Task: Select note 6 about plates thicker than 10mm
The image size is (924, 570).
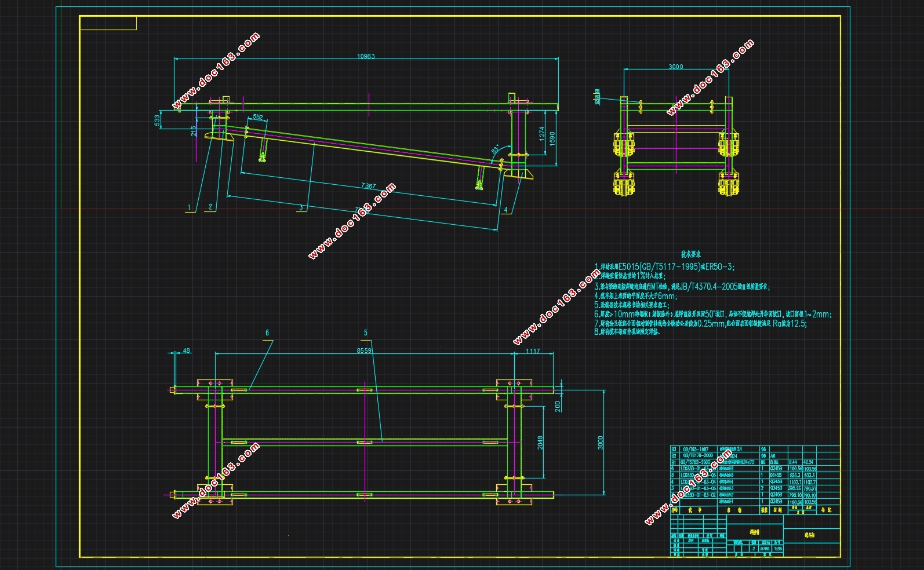Action: 713,314
